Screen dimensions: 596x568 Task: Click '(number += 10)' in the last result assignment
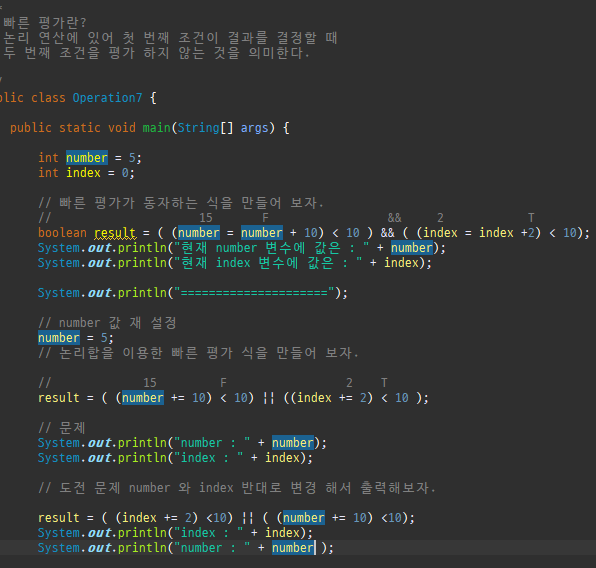click(325, 517)
